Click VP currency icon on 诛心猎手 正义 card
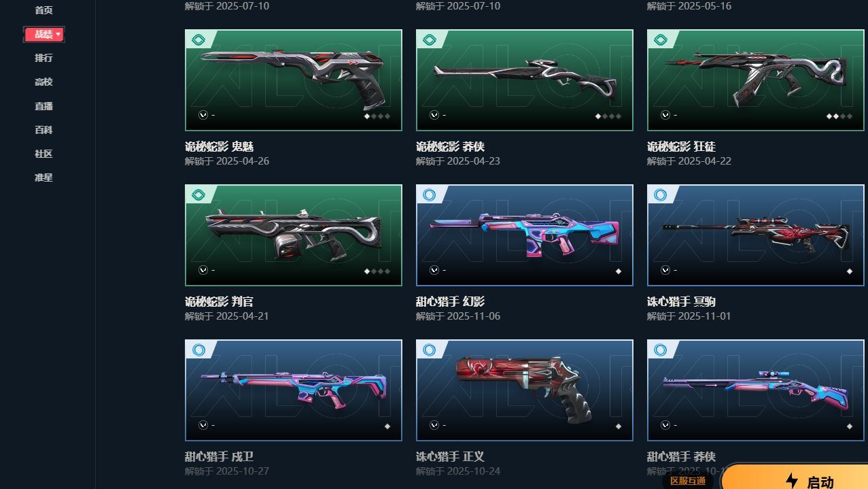The image size is (868, 489). click(x=434, y=425)
